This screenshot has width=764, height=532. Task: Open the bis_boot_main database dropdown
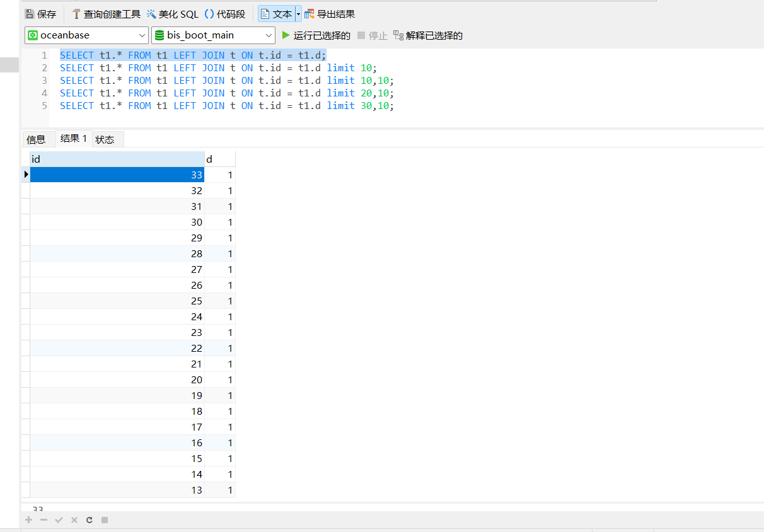213,35
